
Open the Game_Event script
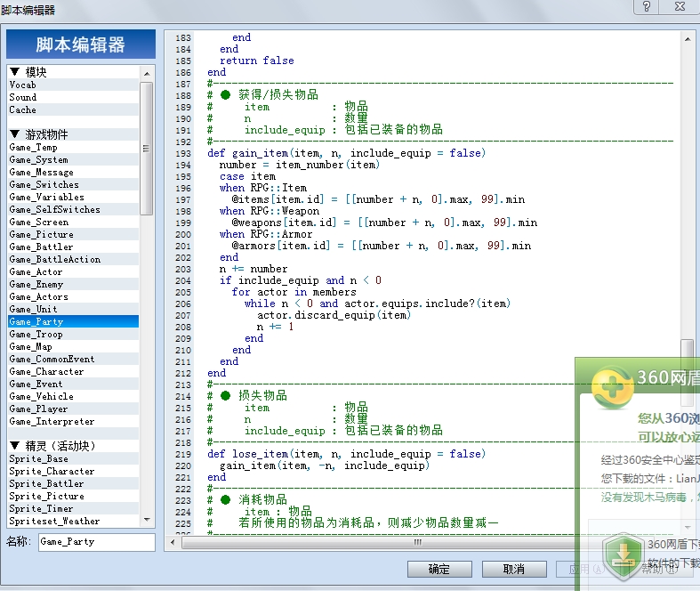coord(73,385)
